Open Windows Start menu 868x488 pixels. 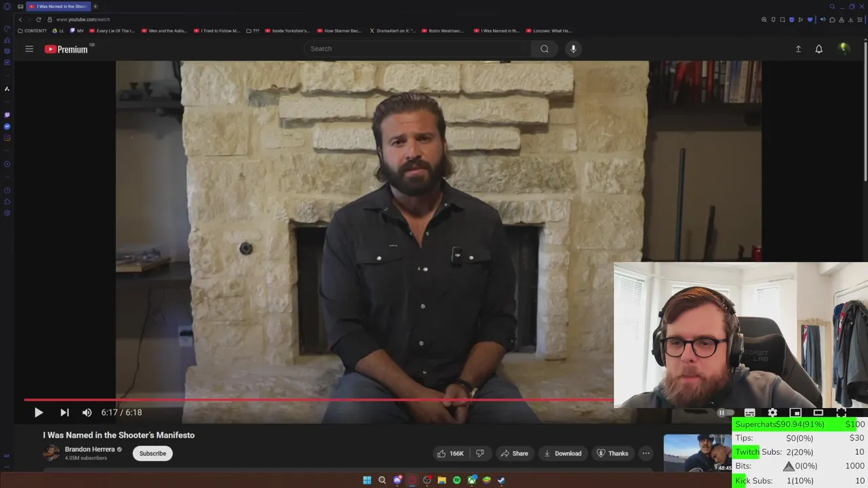(x=367, y=481)
